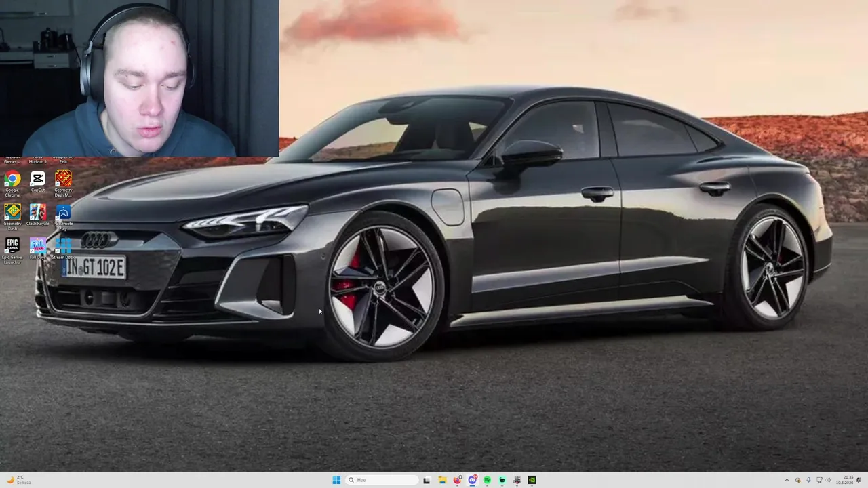Screen dimensions: 868x488
Task: Open the Windows Start menu
Action: point(336,480)
